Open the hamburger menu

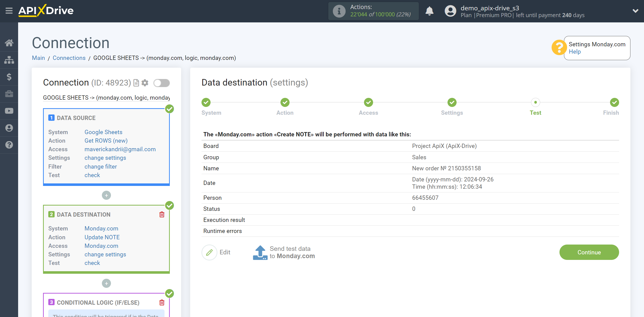9,11
